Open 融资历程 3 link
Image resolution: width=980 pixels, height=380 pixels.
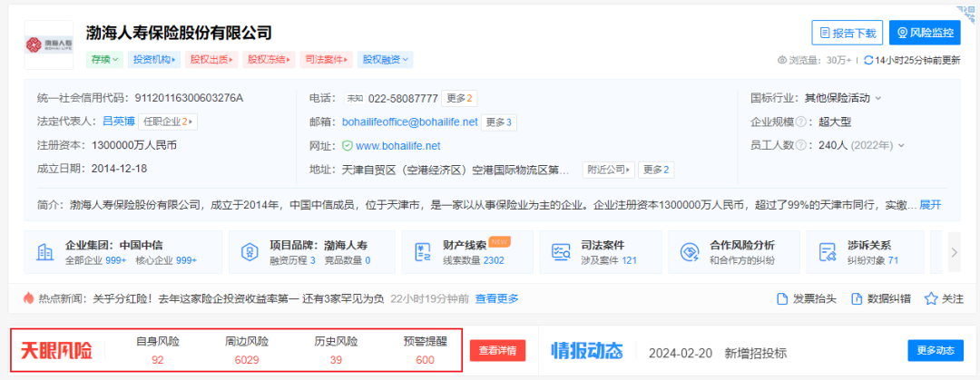click(x=292, y=260)
